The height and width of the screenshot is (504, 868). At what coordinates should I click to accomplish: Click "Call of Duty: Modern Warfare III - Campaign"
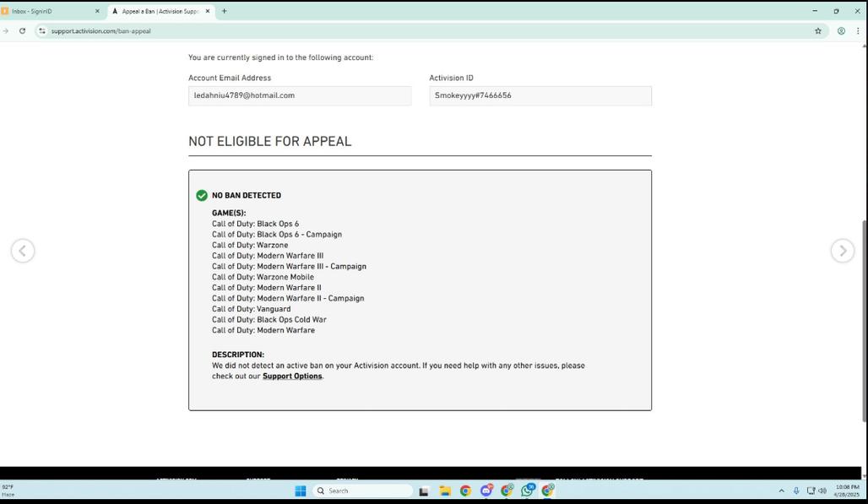289,267
